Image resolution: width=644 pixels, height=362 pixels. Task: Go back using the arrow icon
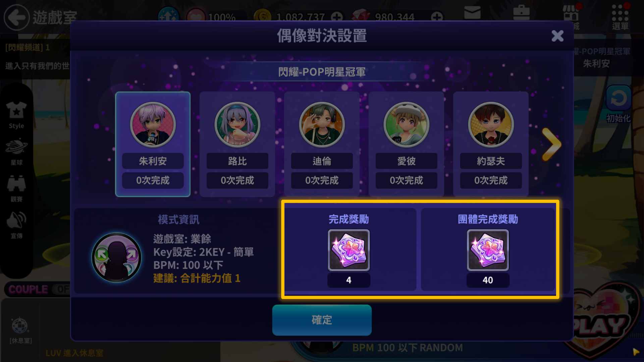[16, 17]
